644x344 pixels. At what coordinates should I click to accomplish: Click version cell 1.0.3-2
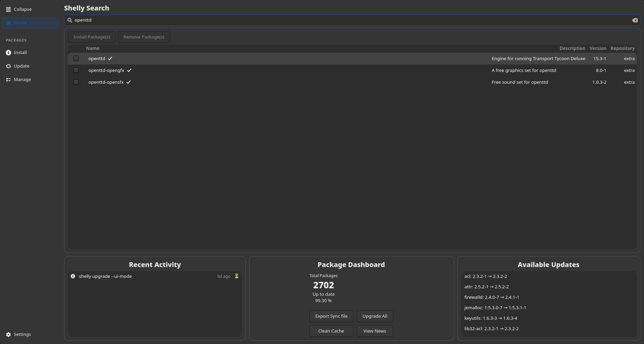[599, 82]
